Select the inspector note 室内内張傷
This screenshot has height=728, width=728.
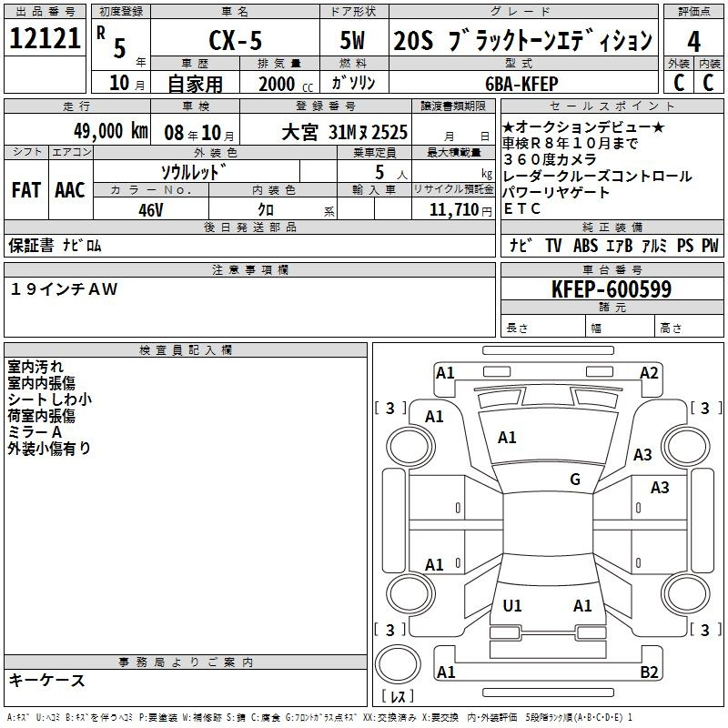tap(41, 382)
